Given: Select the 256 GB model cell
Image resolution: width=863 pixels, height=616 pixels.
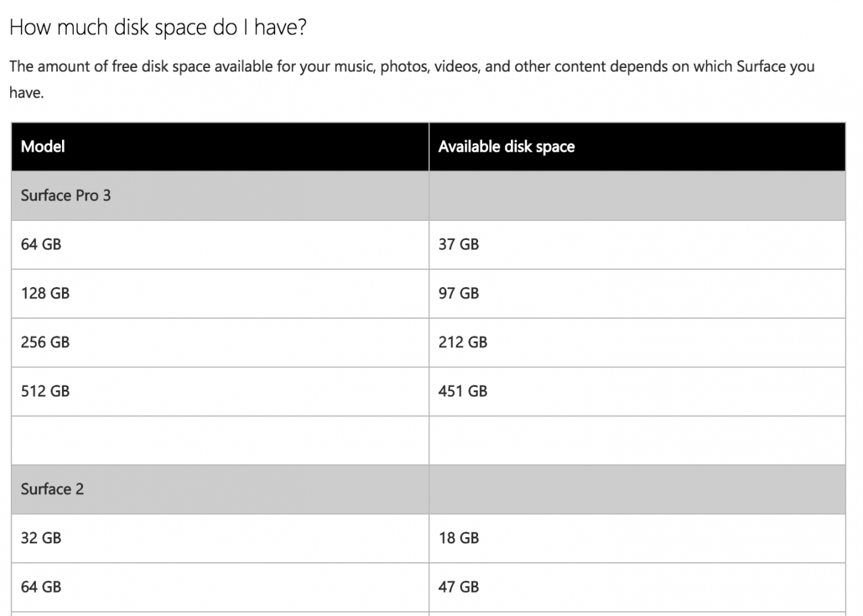Looking at the screenshot, I should pos(220,342).
